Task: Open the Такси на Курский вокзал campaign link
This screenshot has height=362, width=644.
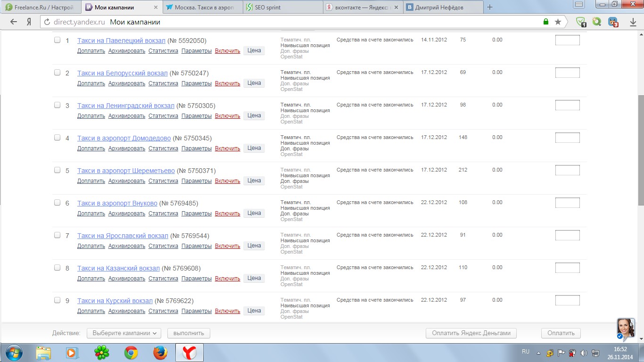Action: tap(115, 301)
